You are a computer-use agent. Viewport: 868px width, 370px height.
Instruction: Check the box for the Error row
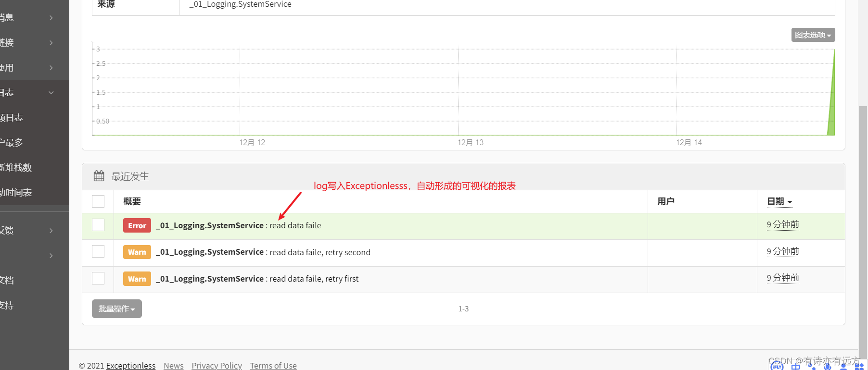click(x=98, y=225)
